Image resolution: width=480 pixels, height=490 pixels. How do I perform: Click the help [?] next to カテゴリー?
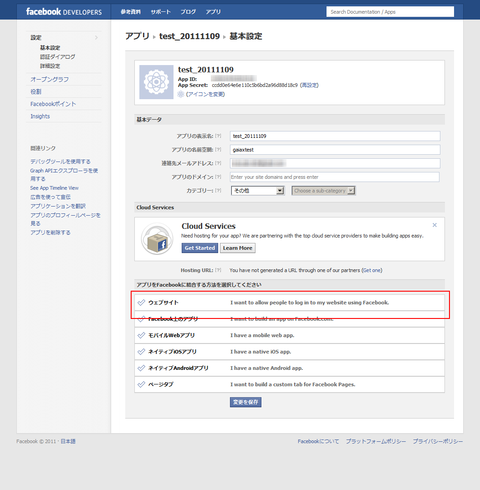(x=218, y=191)
